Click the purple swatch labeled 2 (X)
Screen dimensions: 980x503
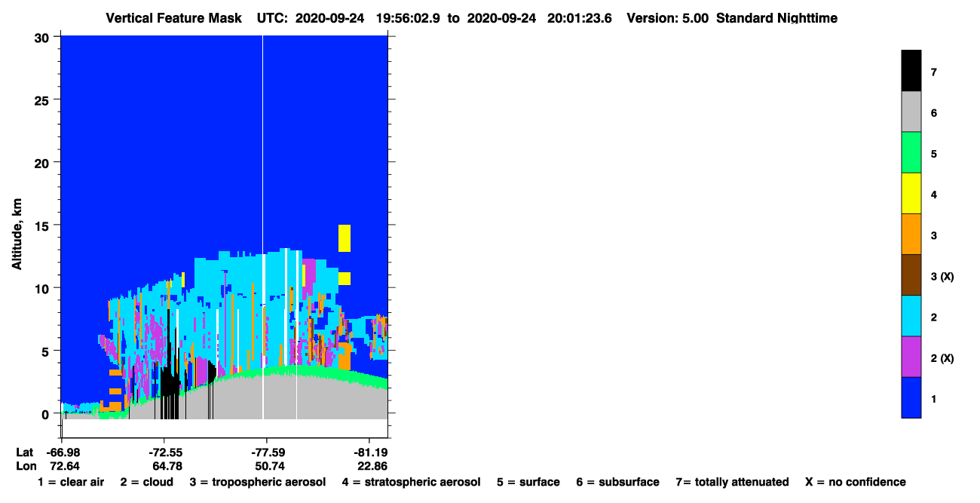click(911, 356)
